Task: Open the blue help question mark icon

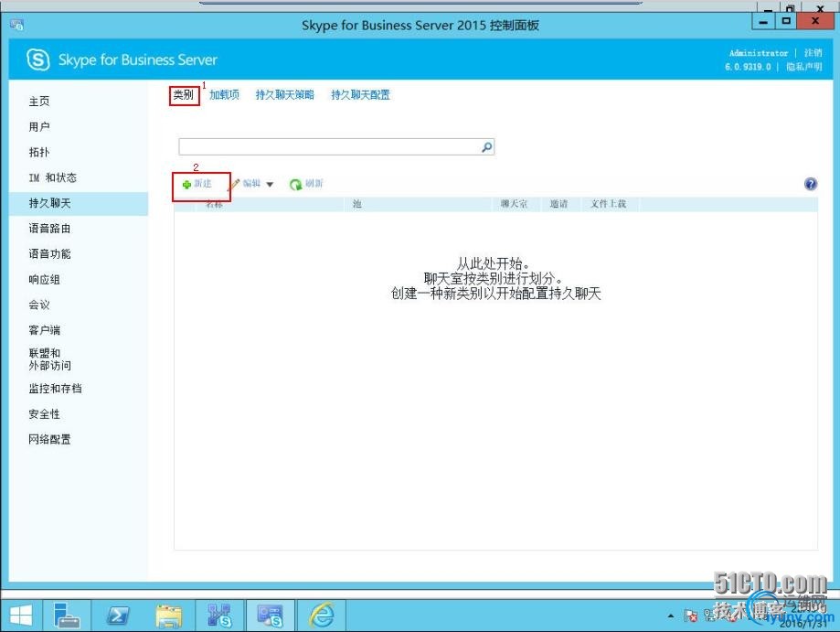Action: click(811, 184)
